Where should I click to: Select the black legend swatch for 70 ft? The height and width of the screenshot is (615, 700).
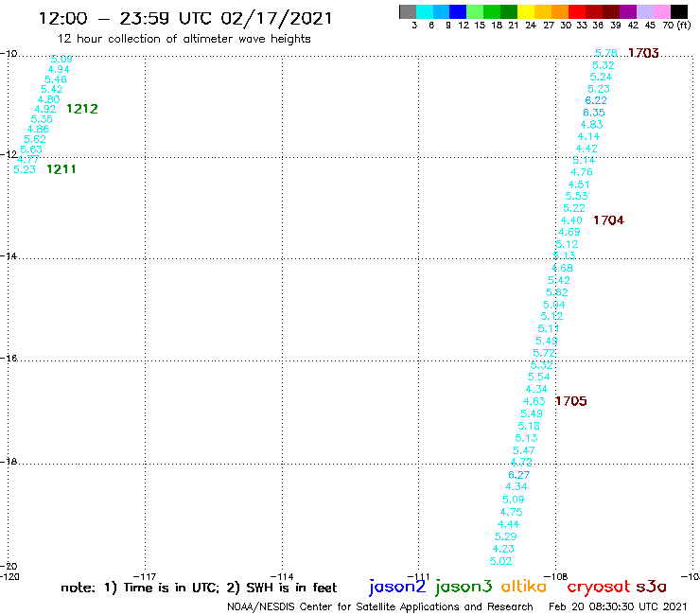pyautogui.click(x=678, y=11)
